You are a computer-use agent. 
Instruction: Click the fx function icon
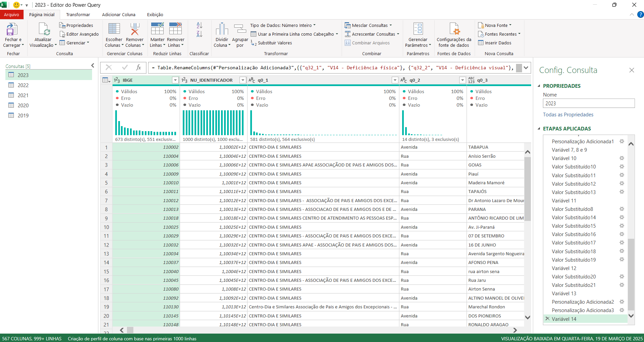click(138, 67)
